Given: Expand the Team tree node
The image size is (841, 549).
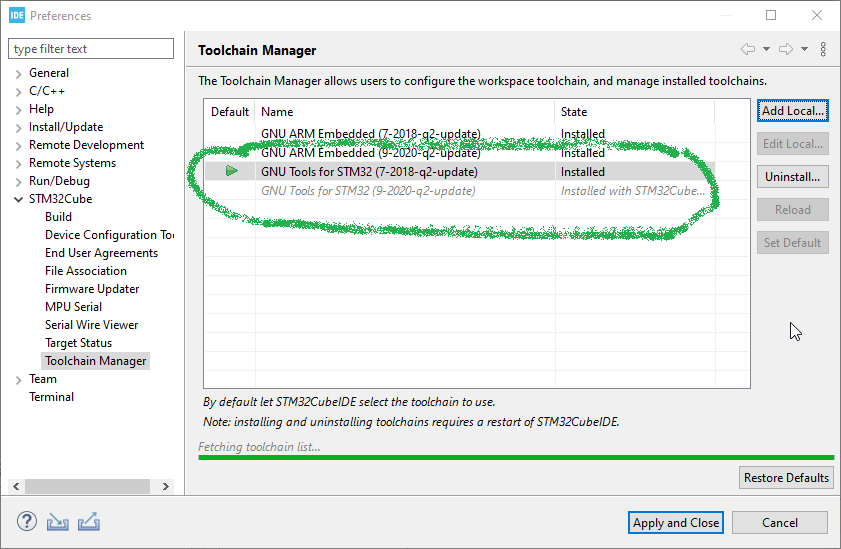Looking at the screenshot, I should [x=18, y=380].
